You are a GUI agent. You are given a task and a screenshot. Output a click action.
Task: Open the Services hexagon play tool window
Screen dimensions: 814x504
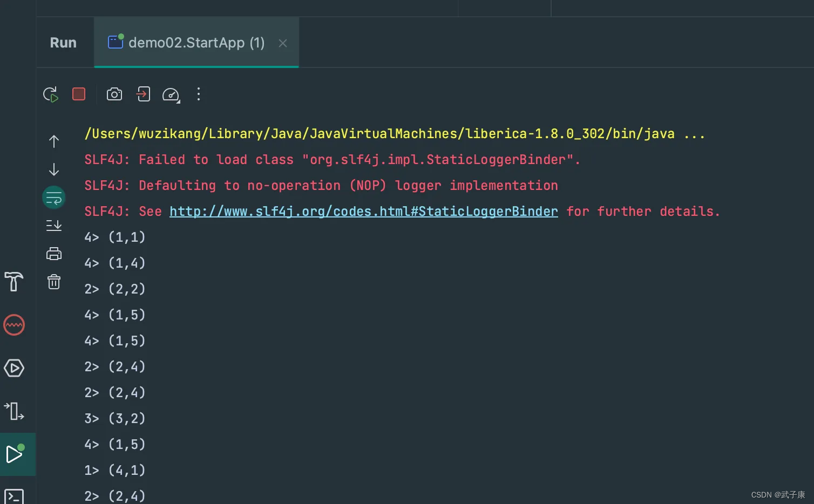tap(14, 368)
